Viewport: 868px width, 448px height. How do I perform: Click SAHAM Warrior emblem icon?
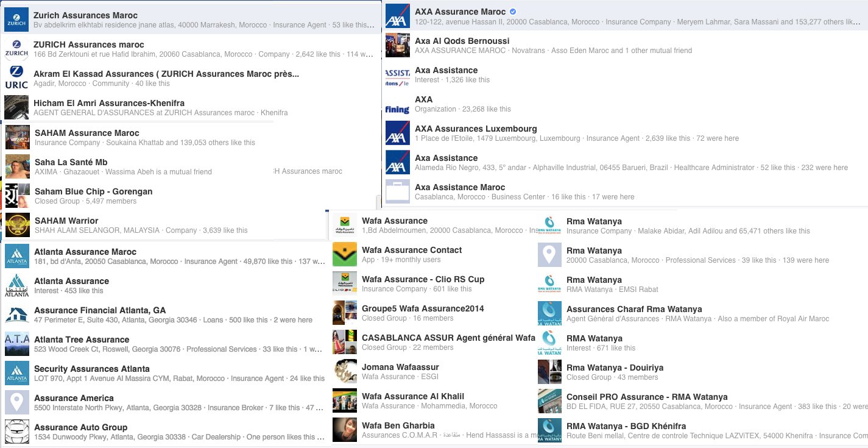(x=17, y=225)
